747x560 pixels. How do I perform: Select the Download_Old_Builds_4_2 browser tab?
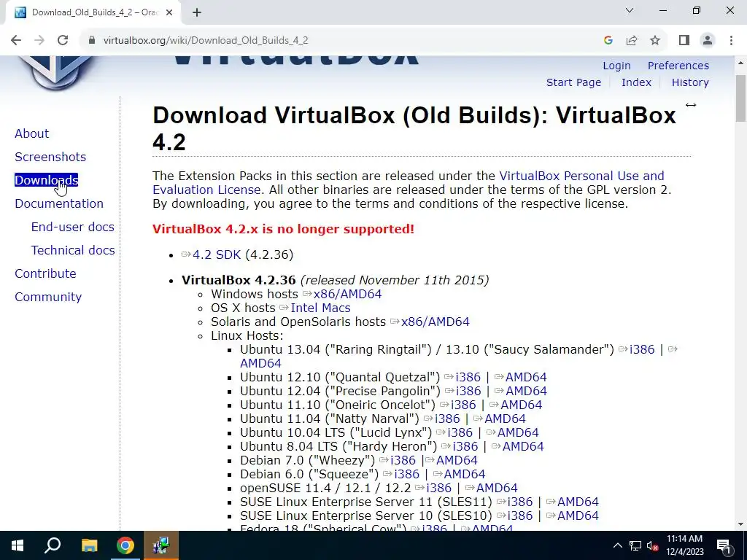[93, 13]
